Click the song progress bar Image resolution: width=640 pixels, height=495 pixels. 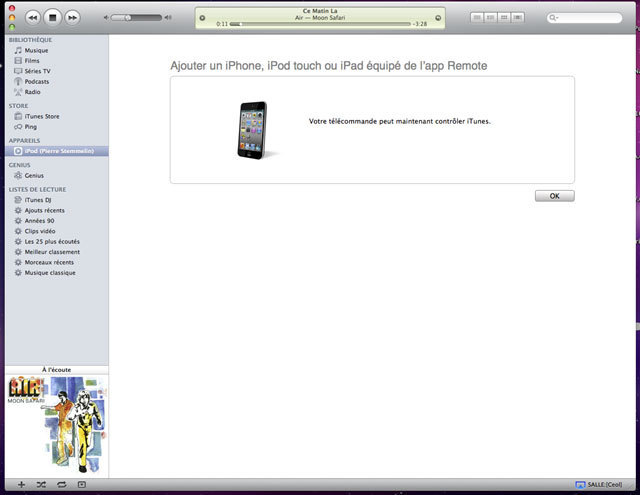point(320,24)
